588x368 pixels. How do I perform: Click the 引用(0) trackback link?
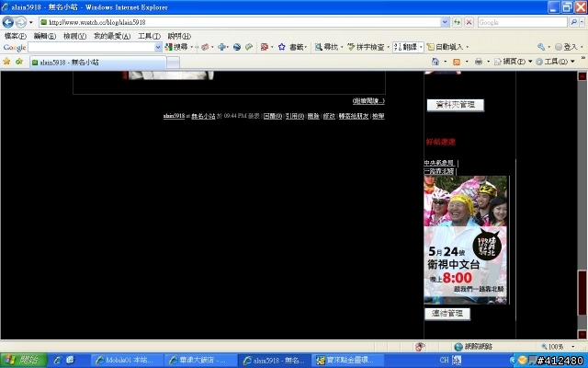pyautogui.click(x=295, y=117)
